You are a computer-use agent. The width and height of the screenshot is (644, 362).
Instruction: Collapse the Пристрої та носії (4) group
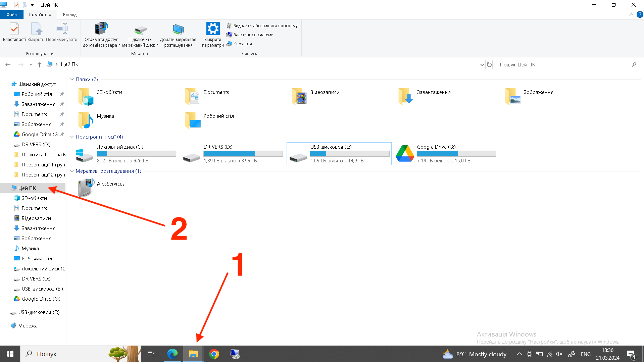click(x=72, y=137)
